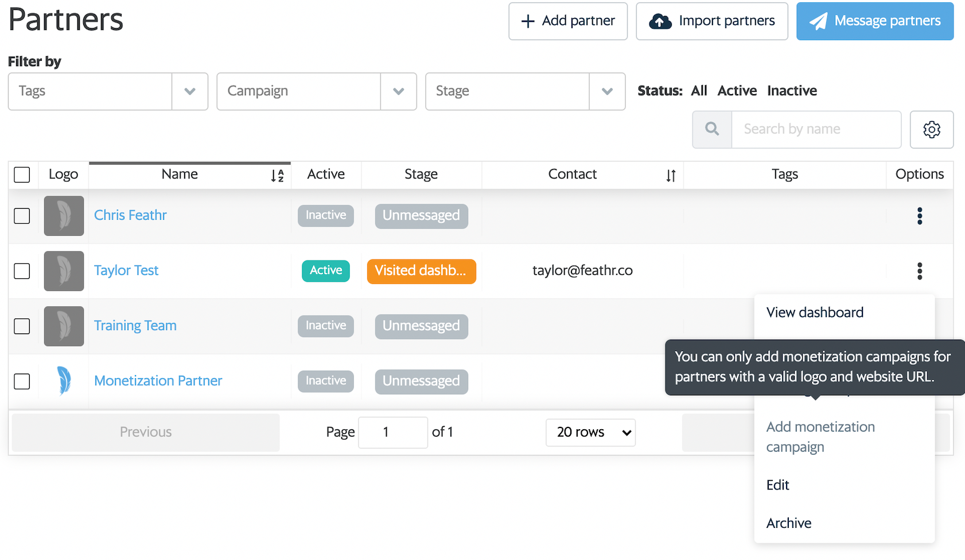
Task: Click Training Team's gray logo thumbnail
Action: click(64, 326)
